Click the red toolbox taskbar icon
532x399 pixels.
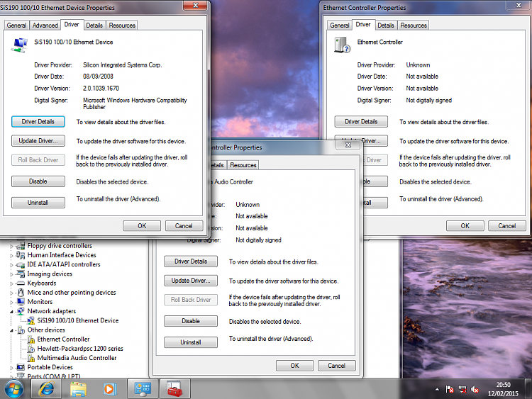(x=174, y=389)
